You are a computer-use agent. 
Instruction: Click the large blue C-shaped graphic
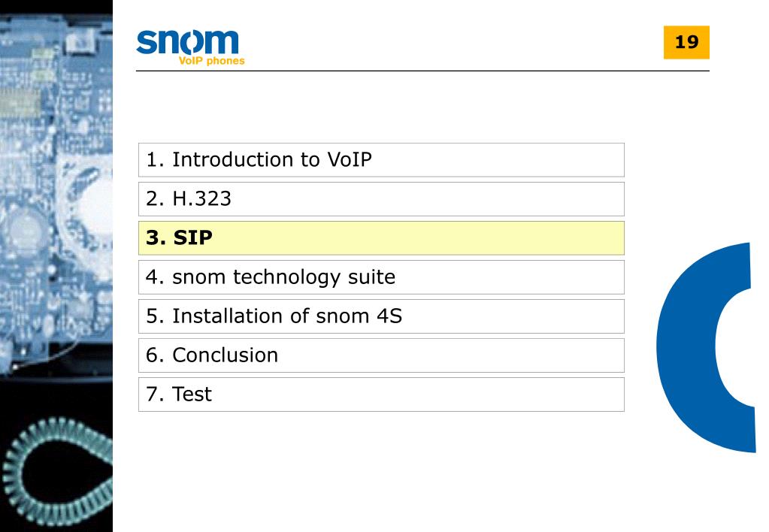[x=706, y=346]
